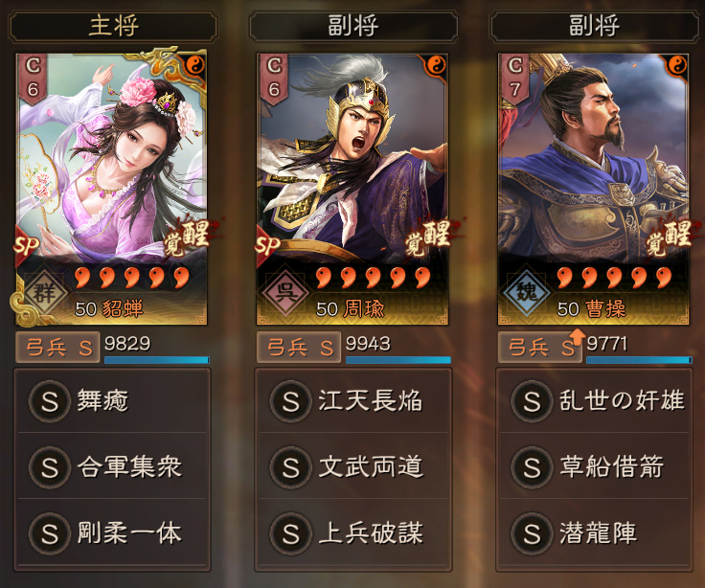
Task: Select the 副将 header above 周瑜
Action: [353, 27]
